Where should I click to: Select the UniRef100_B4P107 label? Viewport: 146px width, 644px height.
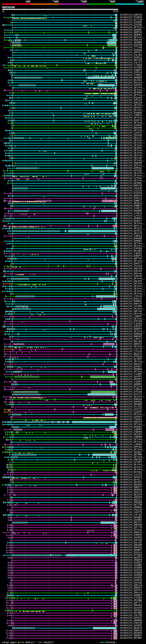(131, 304)
